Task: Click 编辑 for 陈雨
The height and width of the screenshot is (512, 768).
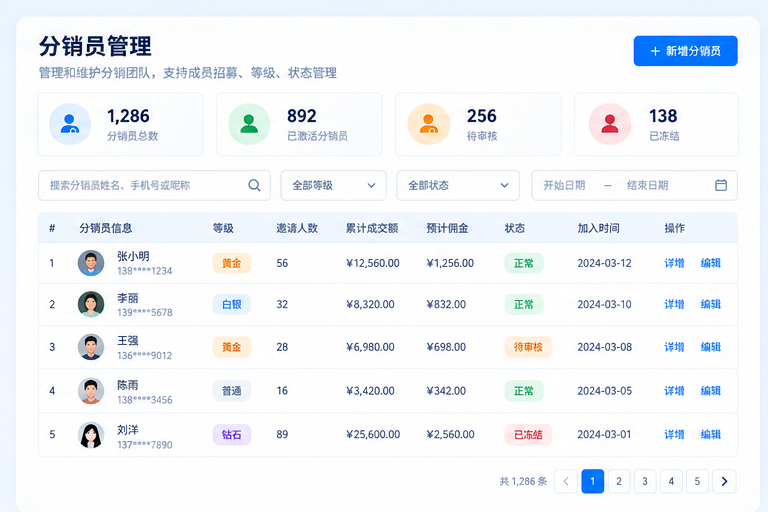Action: 710,391
